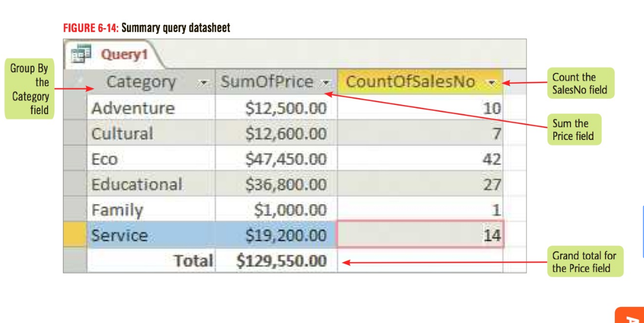
Task: Click the Total row label cell
Action: [x=151, y=260]
